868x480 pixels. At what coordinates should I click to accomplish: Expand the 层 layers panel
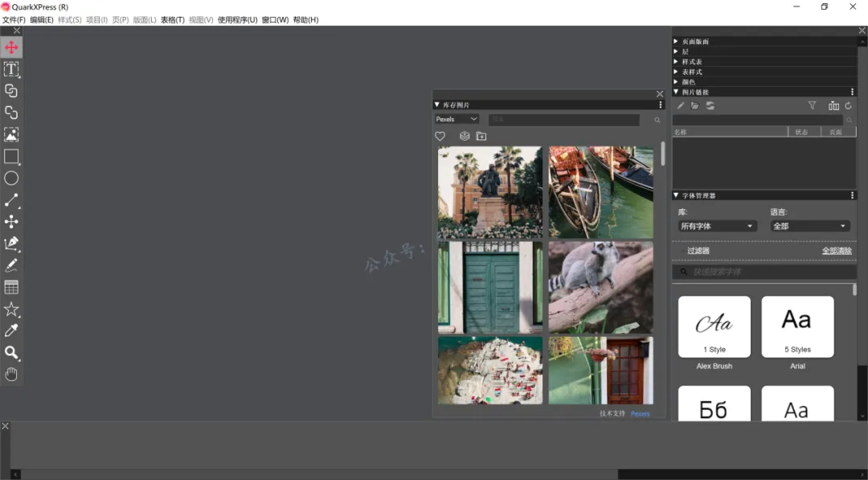(675, 51)
